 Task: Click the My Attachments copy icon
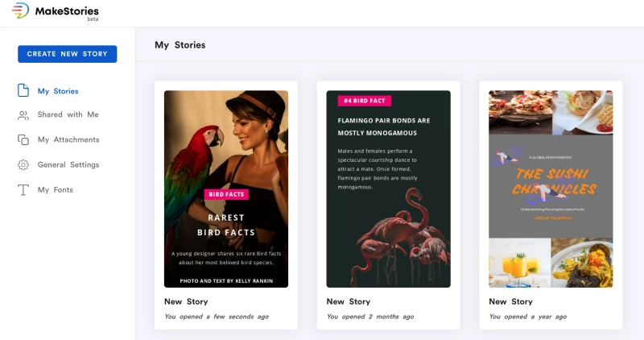click(23, 140)
